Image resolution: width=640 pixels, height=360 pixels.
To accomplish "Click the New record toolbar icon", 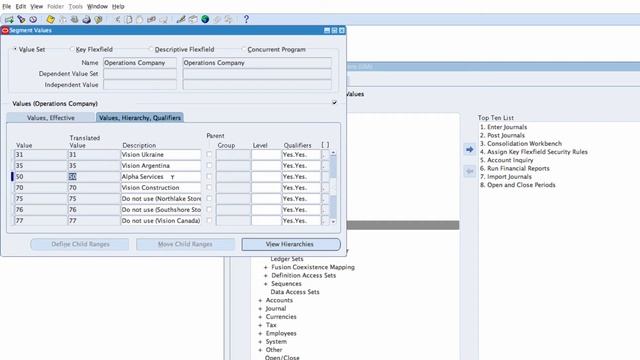I will pos(9,19).
